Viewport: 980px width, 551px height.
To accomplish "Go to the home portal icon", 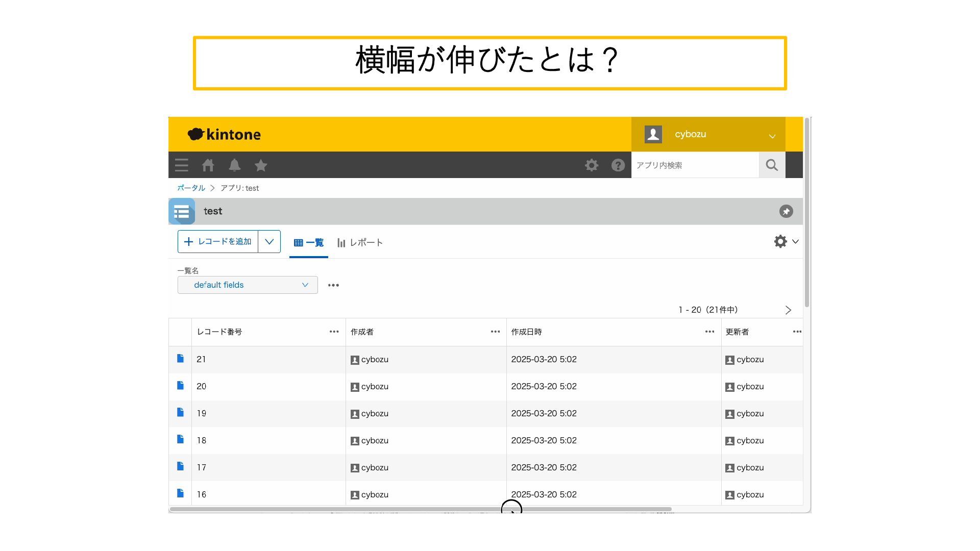I will 208,165.
